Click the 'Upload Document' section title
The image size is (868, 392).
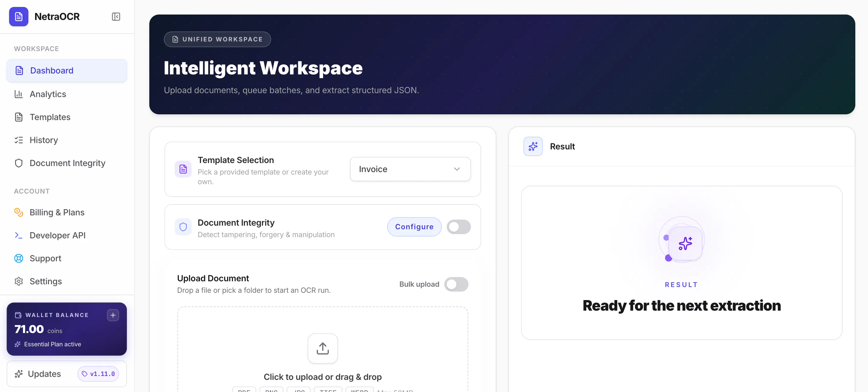(213, 278)
